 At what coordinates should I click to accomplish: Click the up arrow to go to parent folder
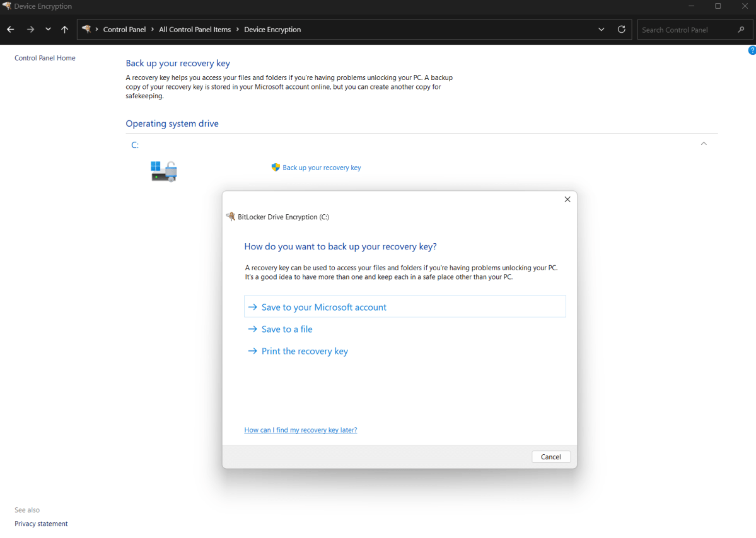click(64, 29)
